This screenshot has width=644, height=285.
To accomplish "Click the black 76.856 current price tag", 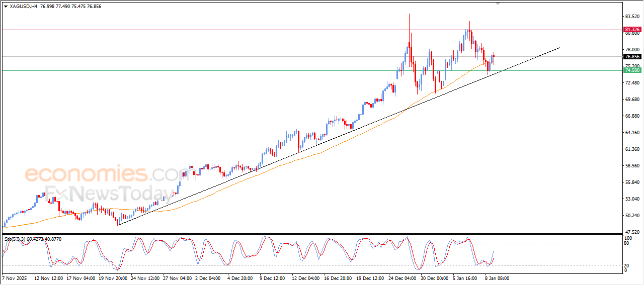I will pyautogui.click(x=632, y=57).
